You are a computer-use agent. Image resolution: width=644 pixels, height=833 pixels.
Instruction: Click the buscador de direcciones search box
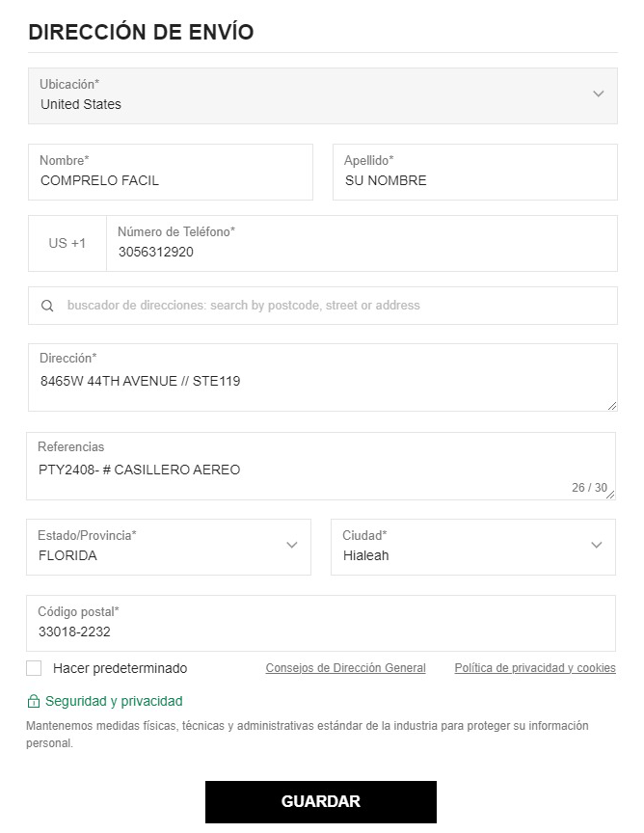click(x=323, y=306)
